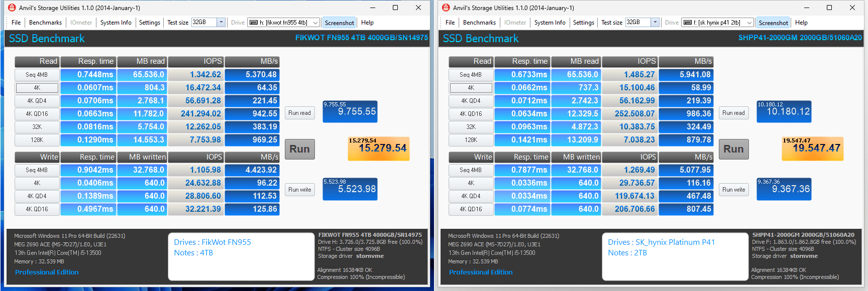Click Professional Edition link in left window
This screenshot has height=291, width=868.
pyautogui.click(x=47, y=272)
